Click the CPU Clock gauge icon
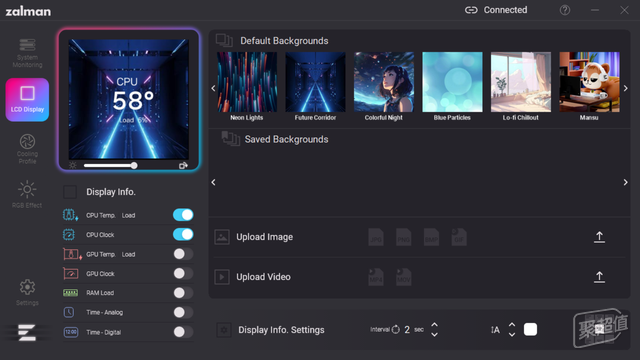Image resolution: width=640 pixels, height=360 pixels. point(69,234)
